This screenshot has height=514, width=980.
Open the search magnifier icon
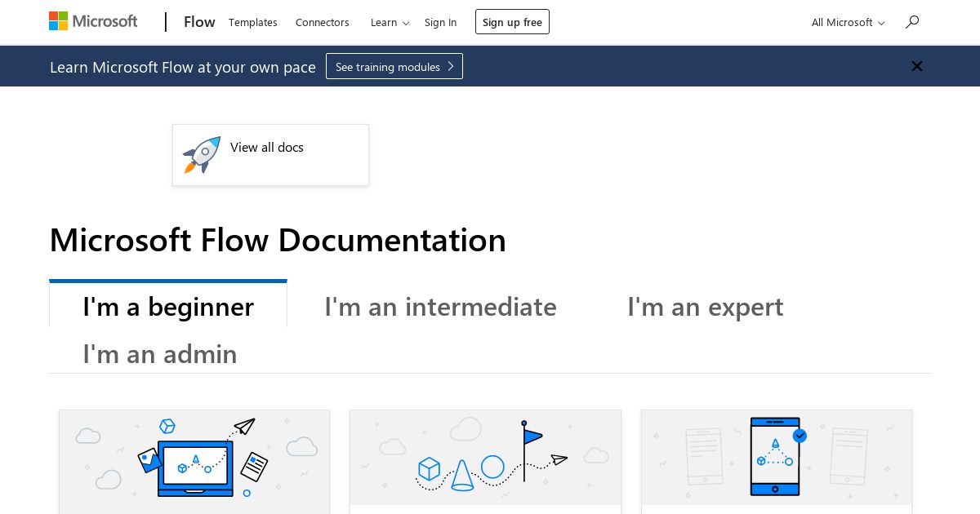click(x=912, y=22)
